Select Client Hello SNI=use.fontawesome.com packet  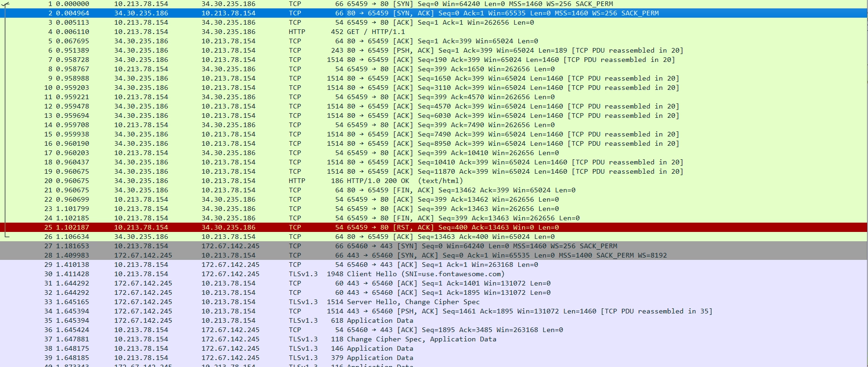434,274
